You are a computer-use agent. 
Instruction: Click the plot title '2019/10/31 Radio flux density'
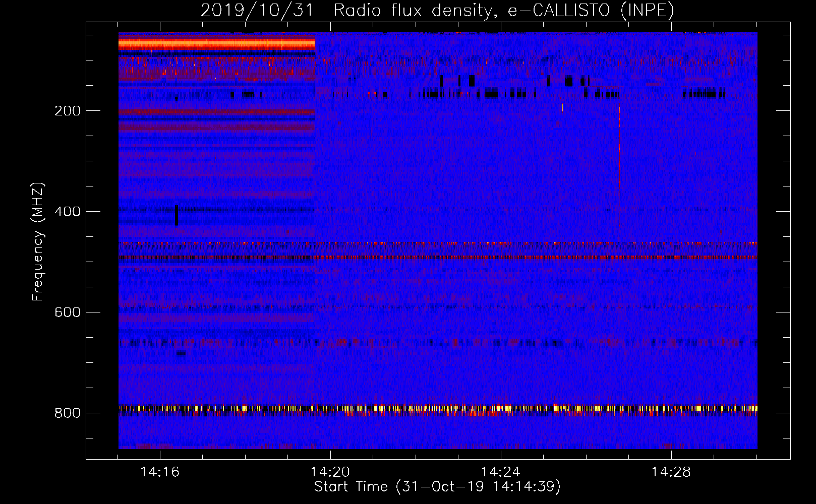click(437, 10)
